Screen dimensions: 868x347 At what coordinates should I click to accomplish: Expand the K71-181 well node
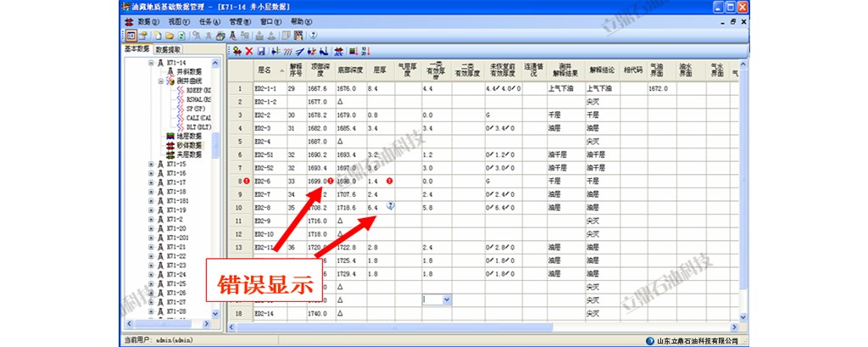151,201
